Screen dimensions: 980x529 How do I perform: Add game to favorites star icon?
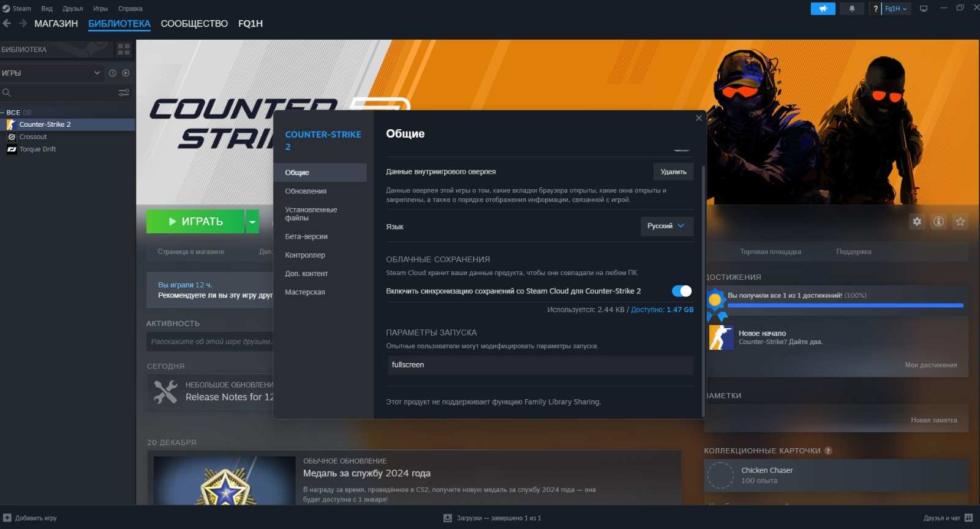pyautogui.click(x=960, y=222)
